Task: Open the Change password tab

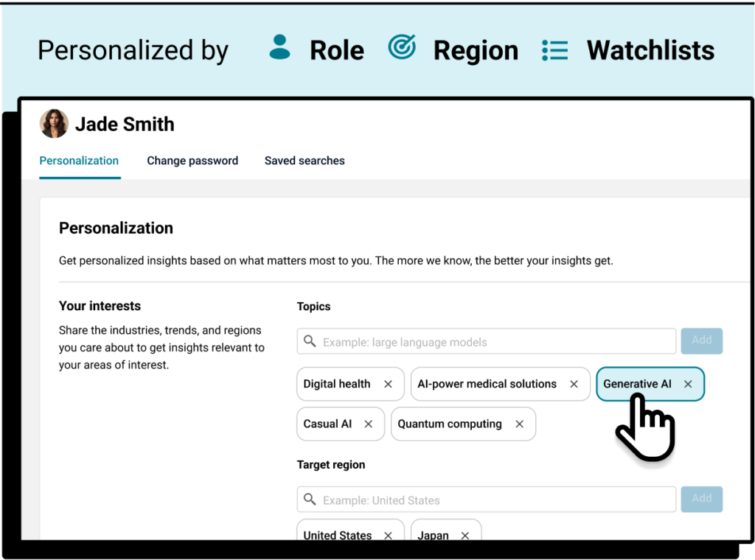Action: tap(192, 161)
